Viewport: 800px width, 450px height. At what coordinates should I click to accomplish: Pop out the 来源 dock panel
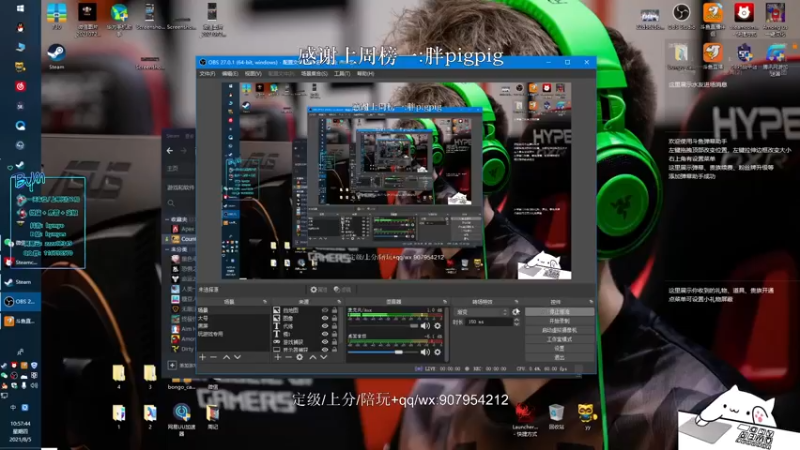tap(339, 302)
